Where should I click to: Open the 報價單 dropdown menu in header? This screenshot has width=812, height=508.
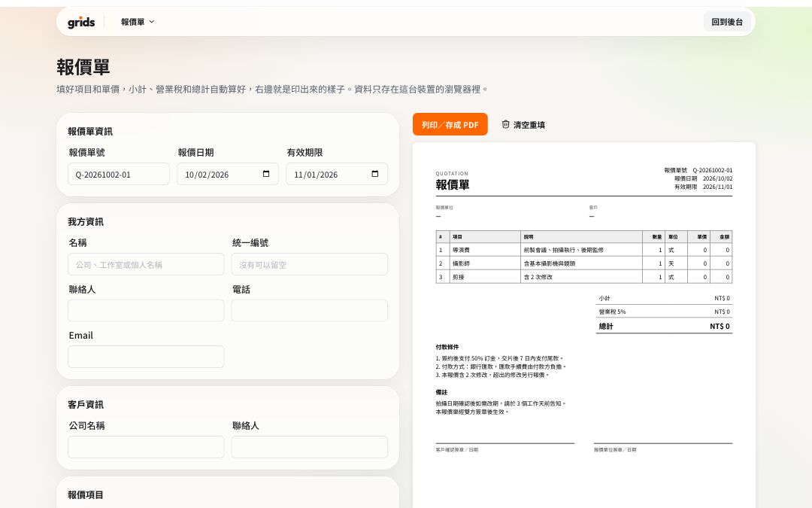coord(138,22)
